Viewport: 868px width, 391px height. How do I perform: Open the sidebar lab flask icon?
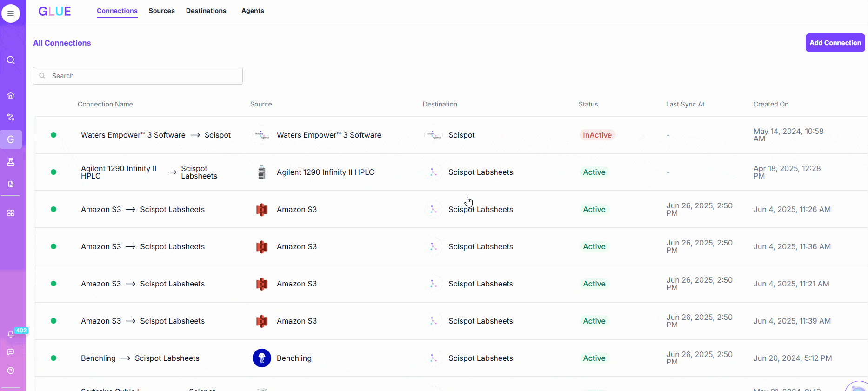click(11, 162)
